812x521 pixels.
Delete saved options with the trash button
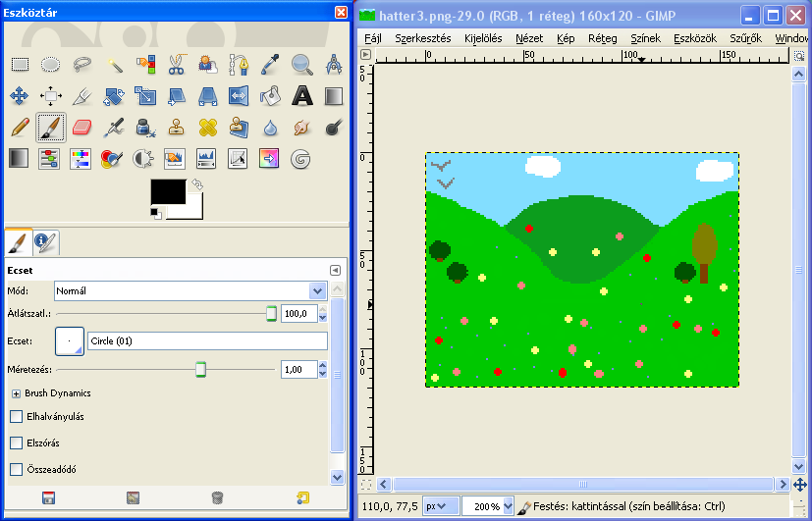pos(218,497)
